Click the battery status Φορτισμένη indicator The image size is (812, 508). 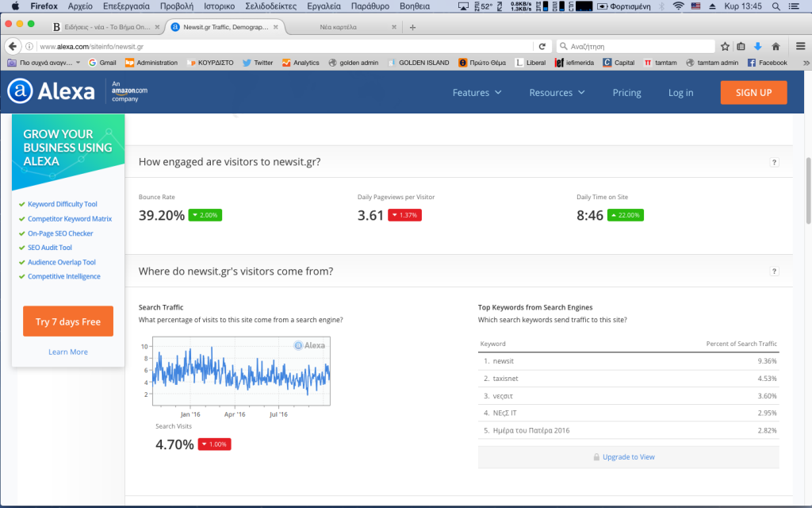[624, 6]
